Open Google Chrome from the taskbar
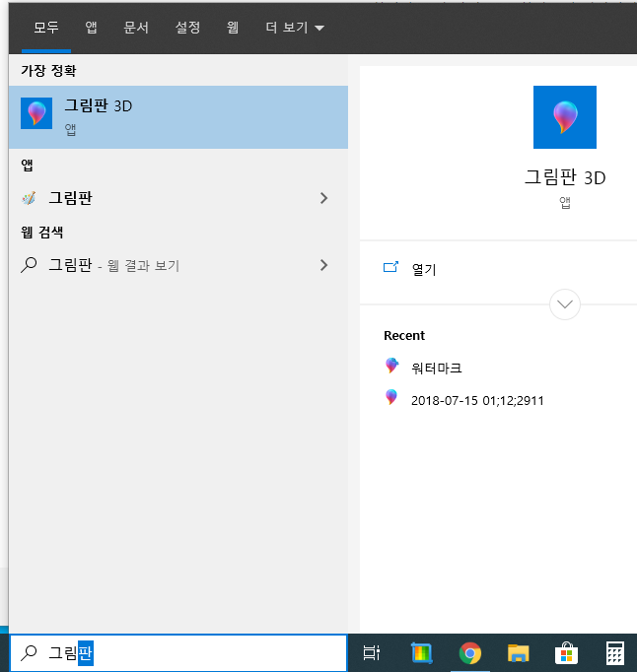The width and height of the screenshot is (637, 672). click(x=470, y=653)
